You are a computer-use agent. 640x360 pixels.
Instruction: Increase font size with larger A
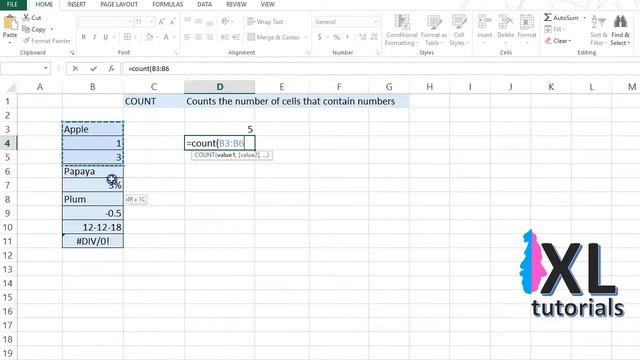pos(162,22)
